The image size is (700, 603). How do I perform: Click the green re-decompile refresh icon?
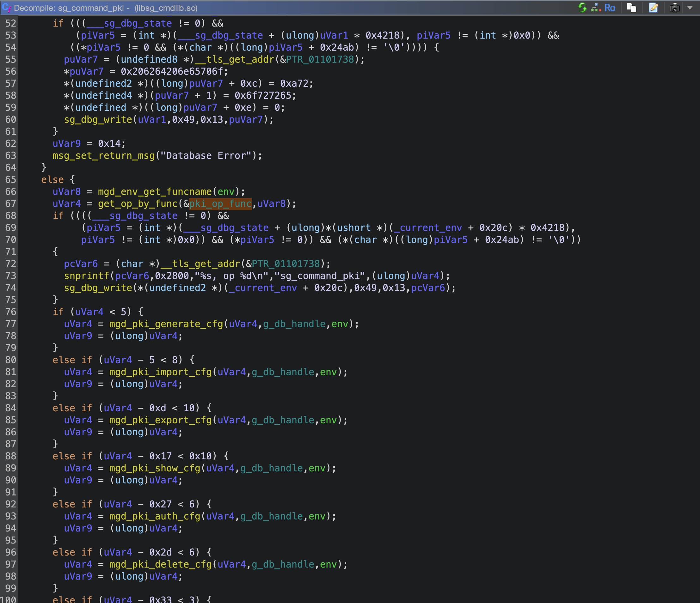(x=582, y=8)
